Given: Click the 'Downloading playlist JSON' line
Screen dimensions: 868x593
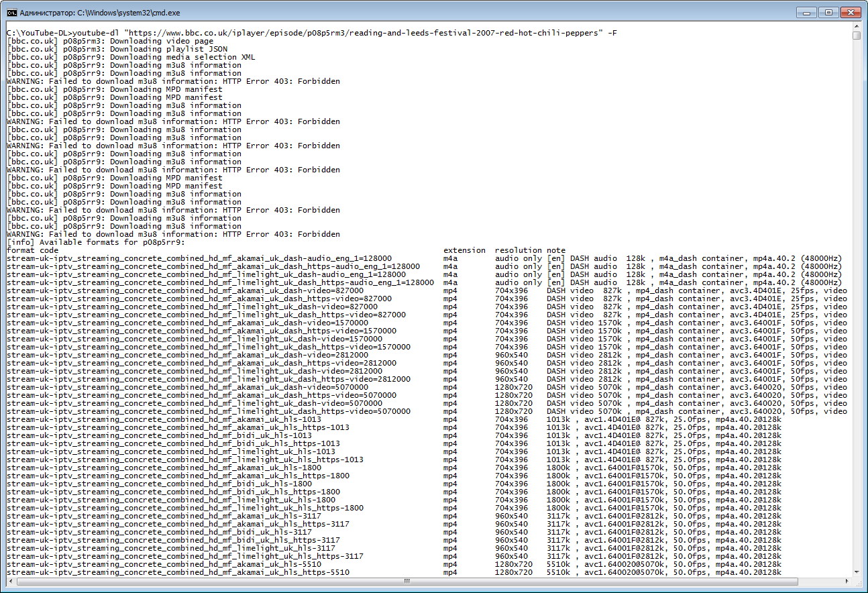Looking at the screenshot, I should (x=117, y=49).
